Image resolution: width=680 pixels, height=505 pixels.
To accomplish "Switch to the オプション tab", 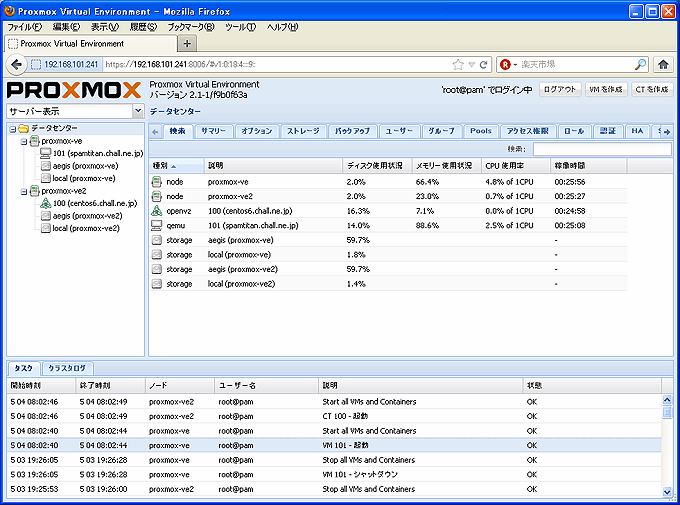I will coord(257,131).
